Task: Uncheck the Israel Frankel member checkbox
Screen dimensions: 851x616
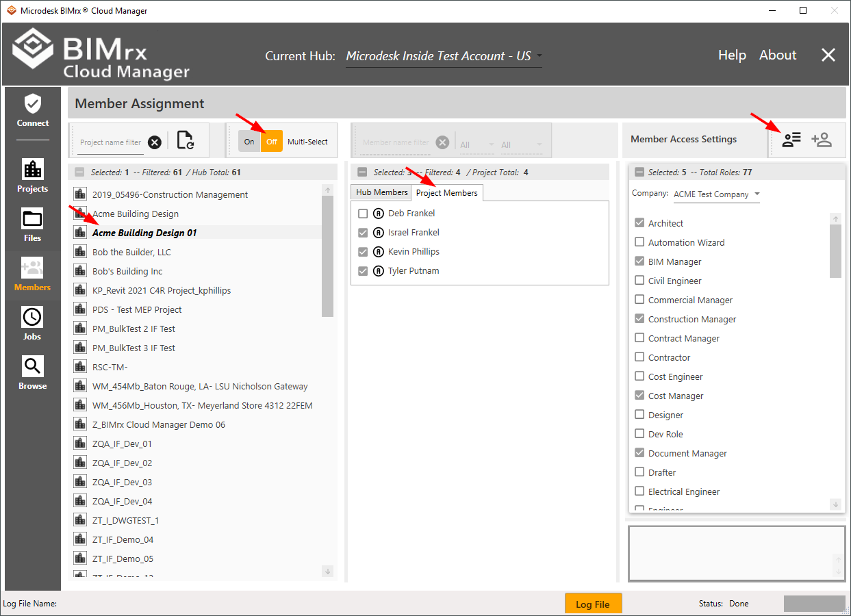Action: 363,233
